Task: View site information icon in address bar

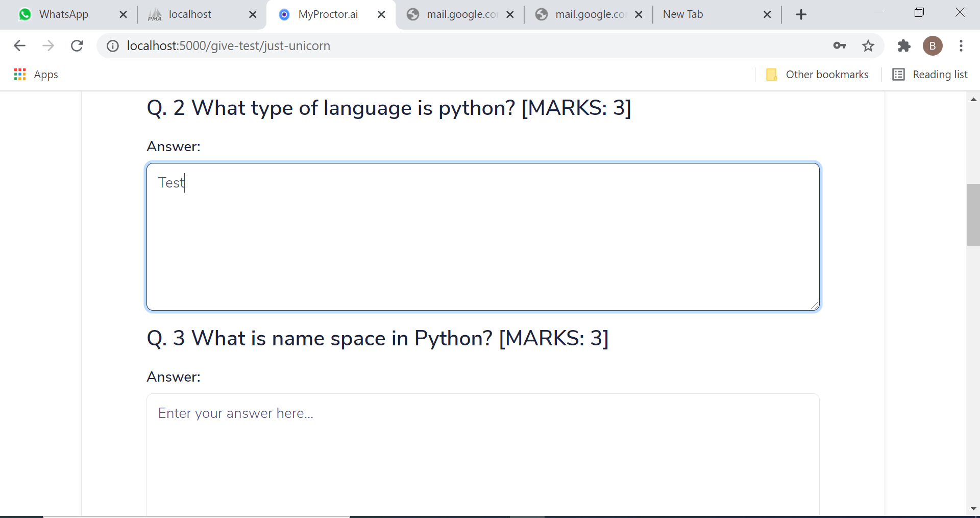Action: [x=113, y=46]
